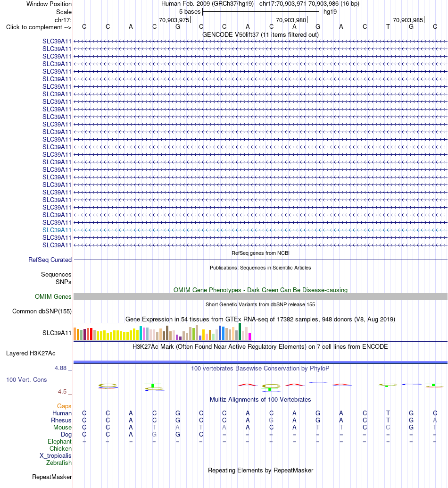Open the 'H3K27Ac Mark' ENCODE track title
448x488 pixels.
(x=260, y=347)
